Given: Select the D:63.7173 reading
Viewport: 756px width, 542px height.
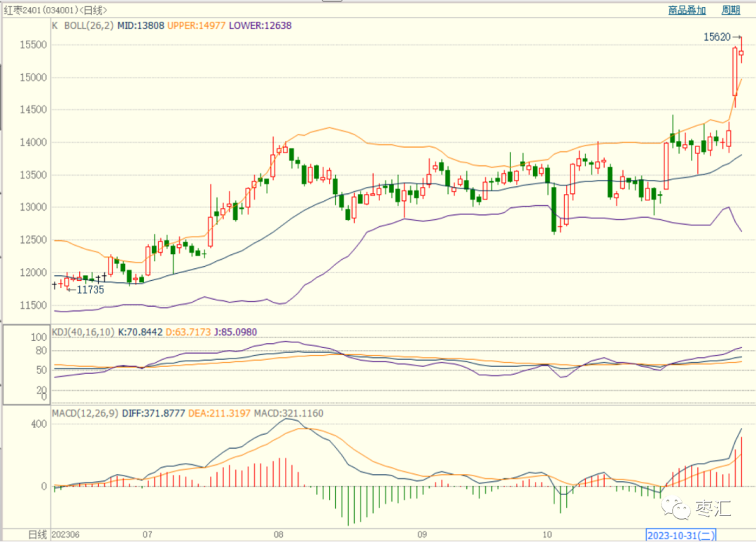Looking at the screenshot, I should [188, 332].
